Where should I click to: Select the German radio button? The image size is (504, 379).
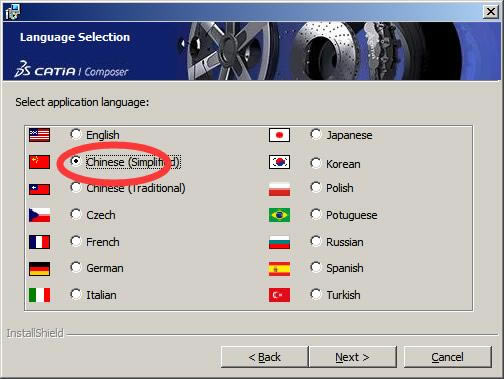[x=76, y=267]
